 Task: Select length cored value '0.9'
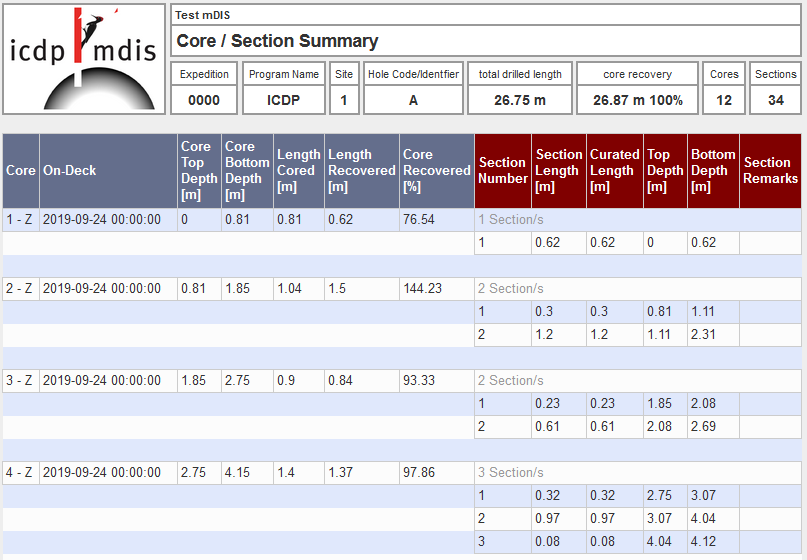click(286, 380)
